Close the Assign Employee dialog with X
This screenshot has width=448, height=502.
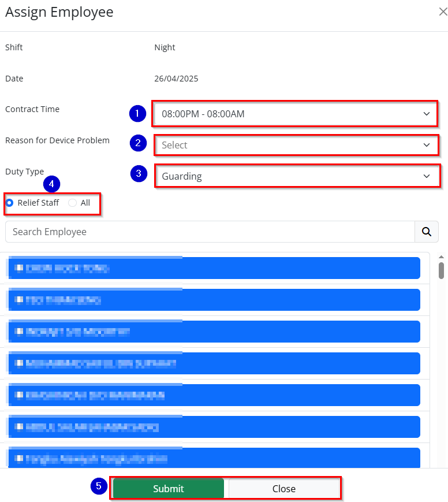coord(442,12)
